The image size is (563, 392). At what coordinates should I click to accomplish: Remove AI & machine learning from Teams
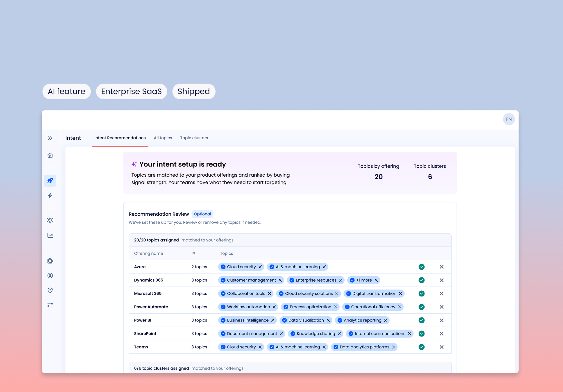pyautogui.click(x=324, y=347)
